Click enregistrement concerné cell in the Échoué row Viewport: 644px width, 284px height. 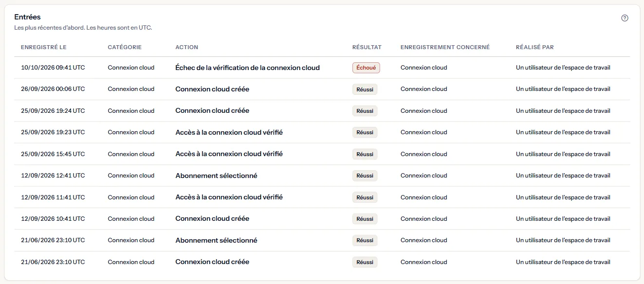(423, 68)
